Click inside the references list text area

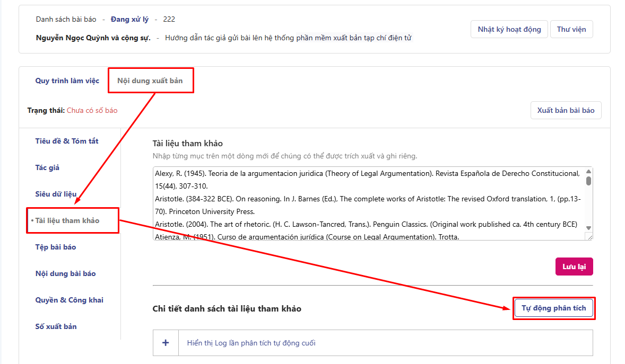pos(366,204)
